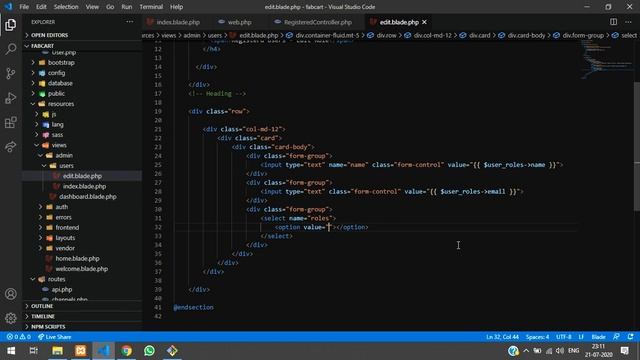This screenshot has height=360, width=640.
Task: Expand the Open Editors section
Action: (x=82, y=35)
